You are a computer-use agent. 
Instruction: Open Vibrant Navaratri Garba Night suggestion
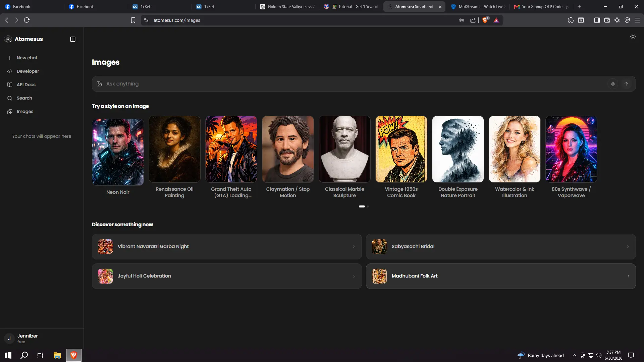(227, 247)
